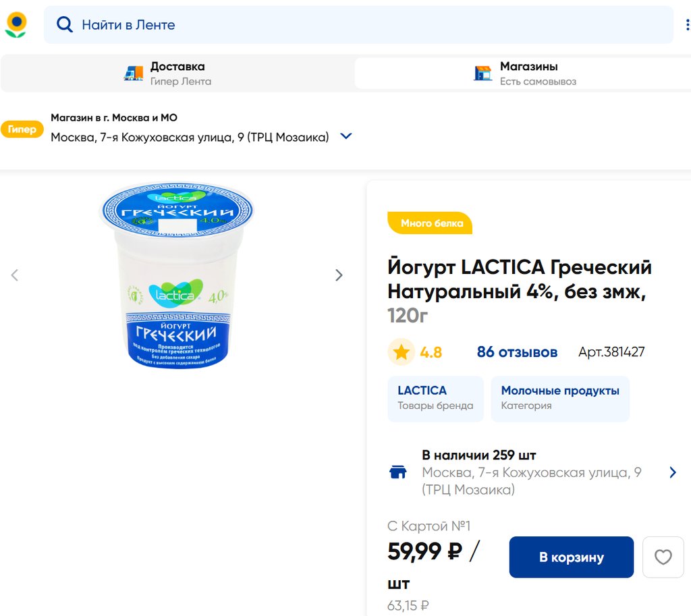The image size is (691, 616).
Task: Add yogurt to favorites with heart icon
Action: point(663,557)
